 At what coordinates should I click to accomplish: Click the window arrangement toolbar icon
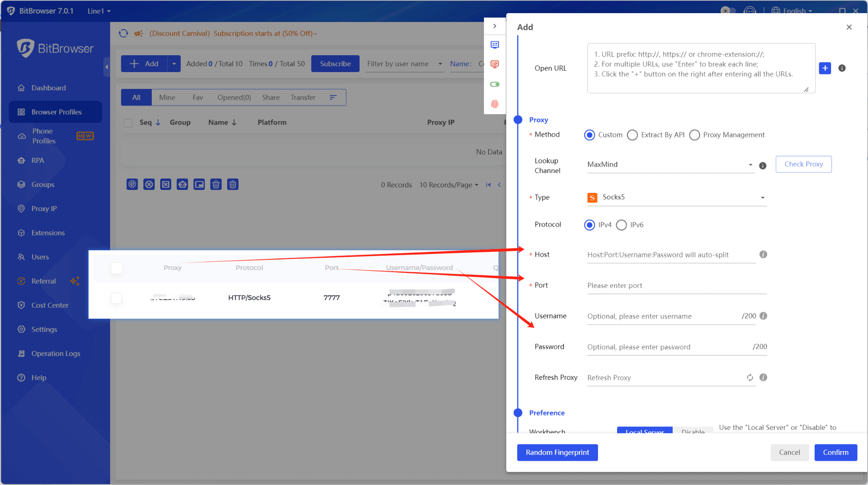[199, 184]
